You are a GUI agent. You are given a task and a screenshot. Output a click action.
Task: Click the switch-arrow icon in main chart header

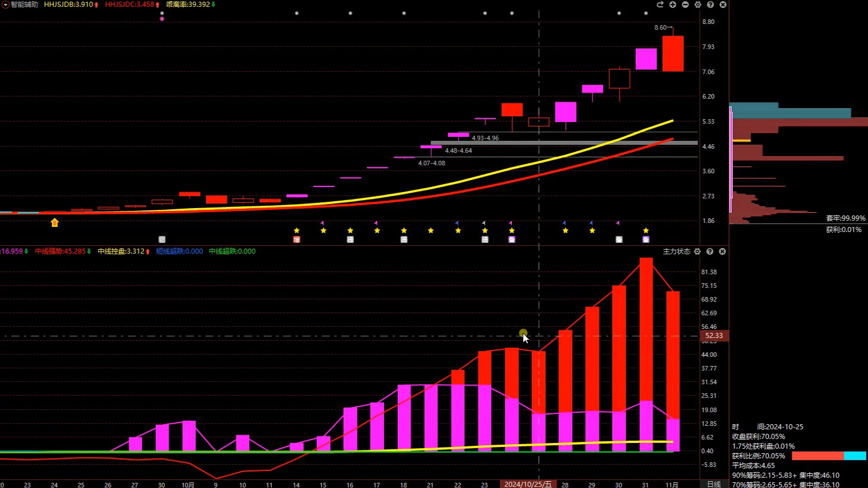point(660,5)
